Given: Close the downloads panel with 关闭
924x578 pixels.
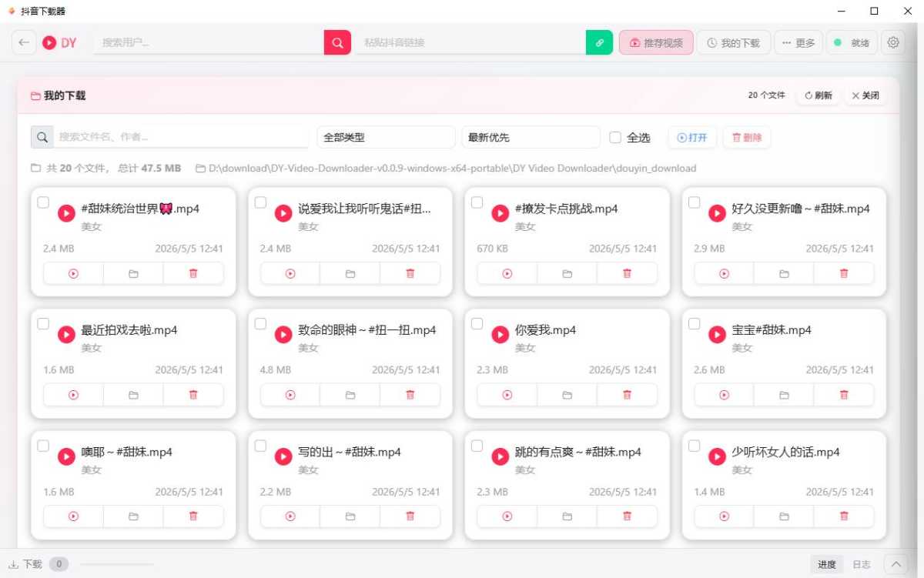Looking at the screenshot, I should pyautogui.click(x=865, y=95).
